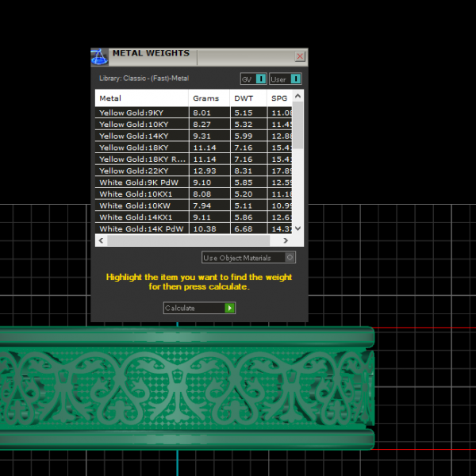Select the Yellow Gold:14KY row

pos(141,136)
